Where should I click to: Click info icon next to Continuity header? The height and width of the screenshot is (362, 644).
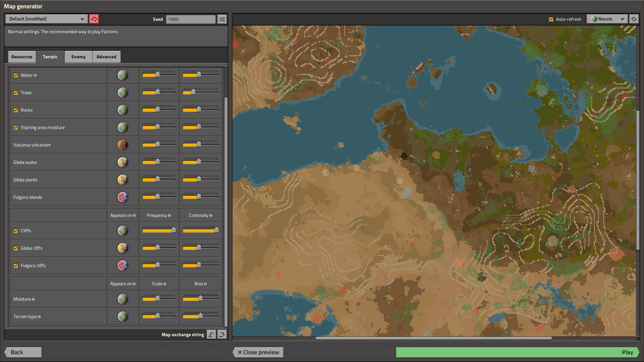(211, 216)
